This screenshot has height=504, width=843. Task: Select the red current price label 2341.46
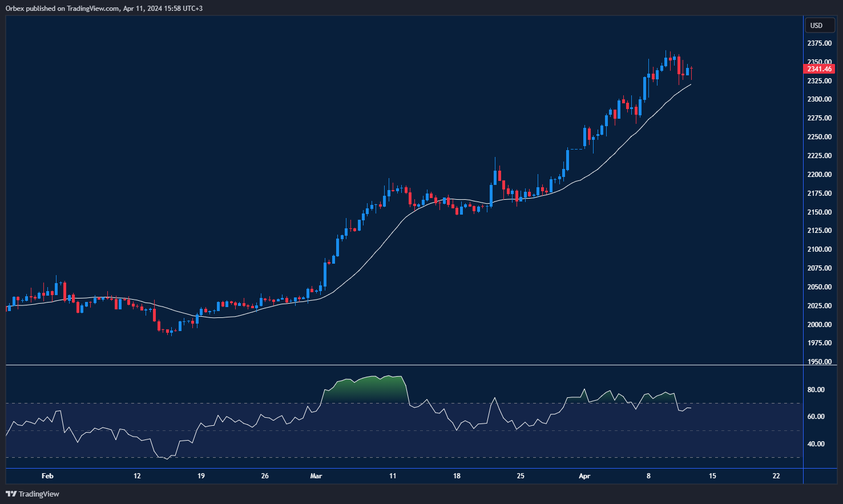818,68
